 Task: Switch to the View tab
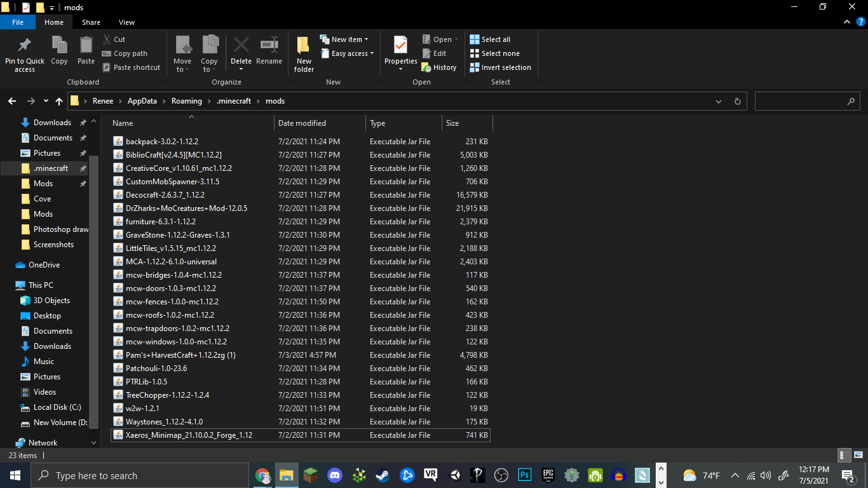(126, 22)
